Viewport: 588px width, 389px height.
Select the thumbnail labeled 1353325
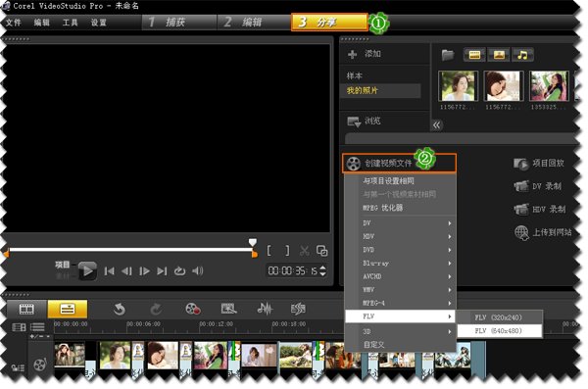click(x=549, y=86)
